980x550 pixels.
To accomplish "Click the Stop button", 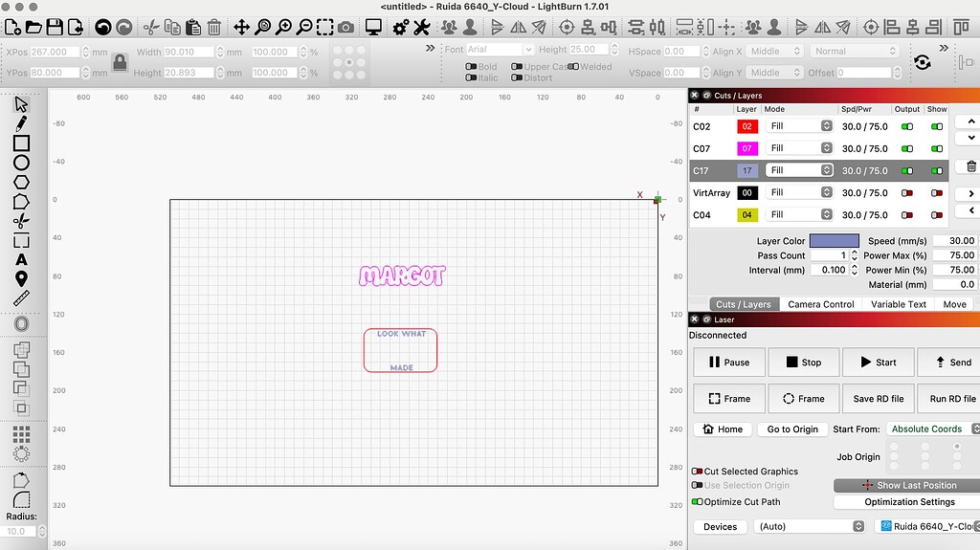I will 803,363.
